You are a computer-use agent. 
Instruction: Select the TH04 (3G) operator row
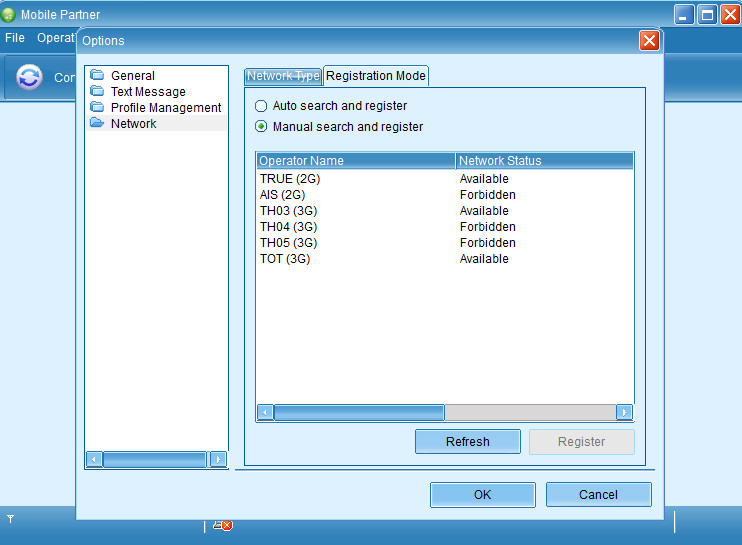coord(445,227)
